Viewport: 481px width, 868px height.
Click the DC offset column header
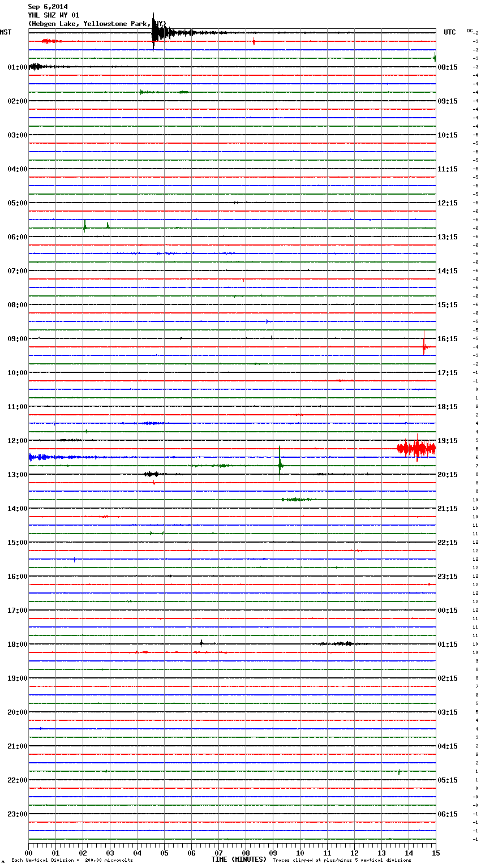(x=470, y=31)
